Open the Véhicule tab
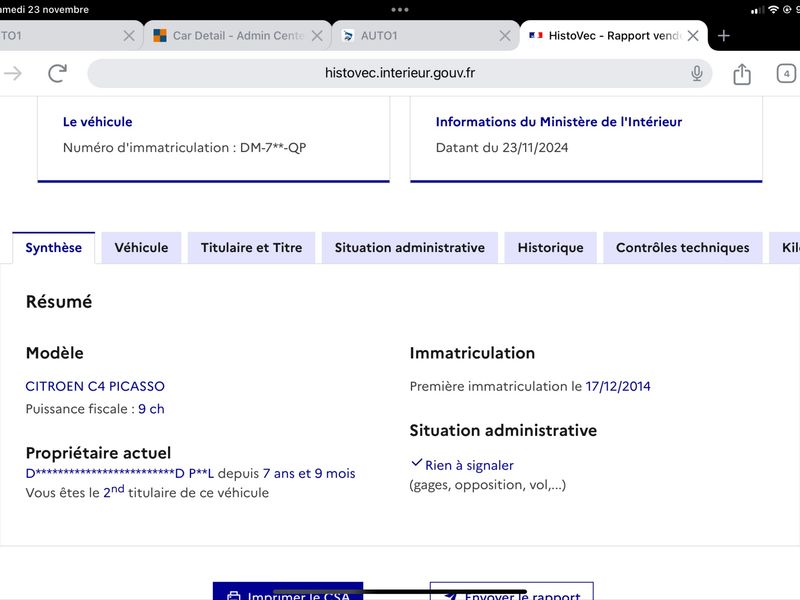Screen dimensions: 800x600 (141, 247)
